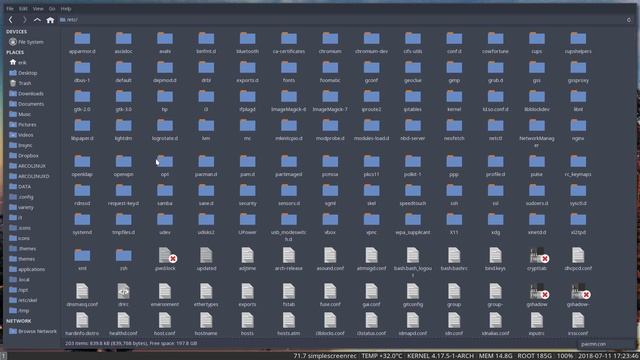This screenshot has height=360, width=640.
Task: Select the cupshelpers folder
Action: click(578, 43)
